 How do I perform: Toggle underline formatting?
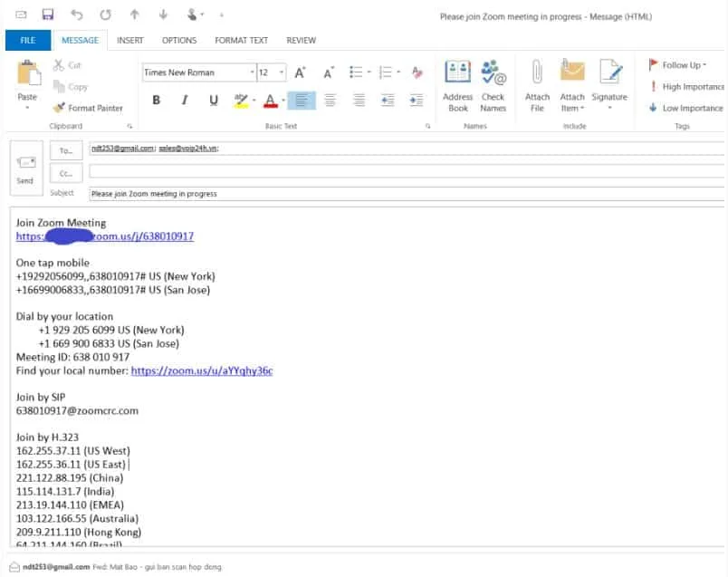point(214,100)
